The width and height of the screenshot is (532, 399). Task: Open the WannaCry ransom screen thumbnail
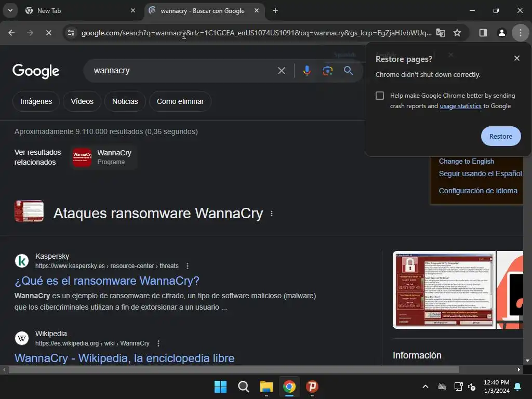pyautogui.click(x=444, y=290)
